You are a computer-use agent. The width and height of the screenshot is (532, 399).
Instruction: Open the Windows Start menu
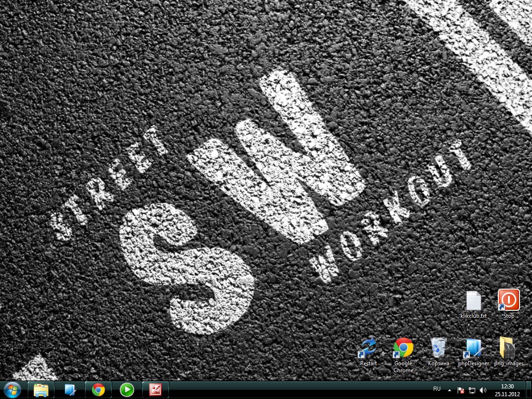click(12, 390)
